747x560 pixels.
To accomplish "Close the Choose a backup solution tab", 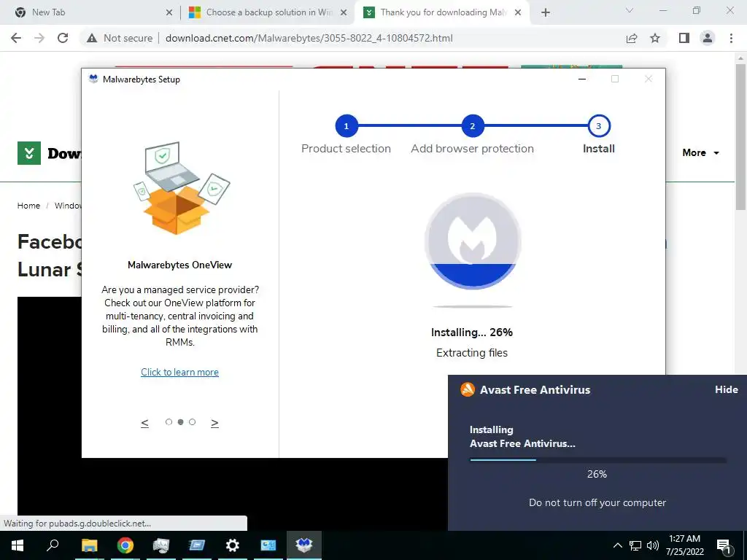I will tap(344, 13).
